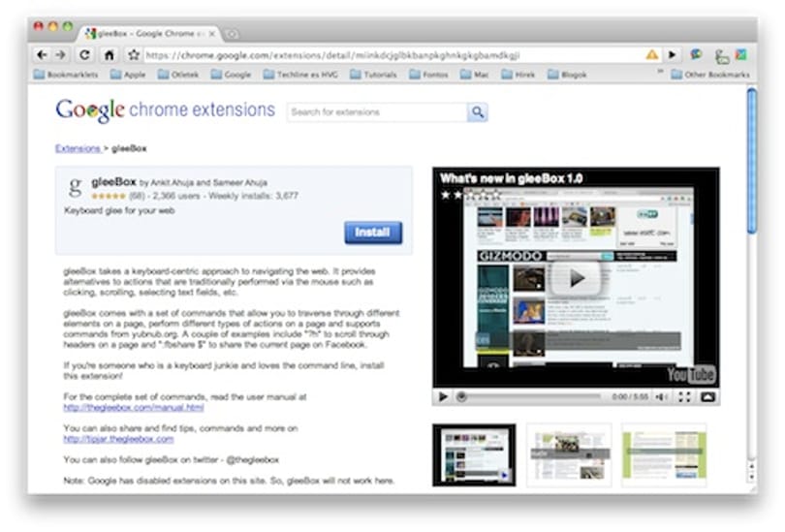Select the gleeBox - Google Chrome tab
The image size is (785, 532).
pos(147,34)
